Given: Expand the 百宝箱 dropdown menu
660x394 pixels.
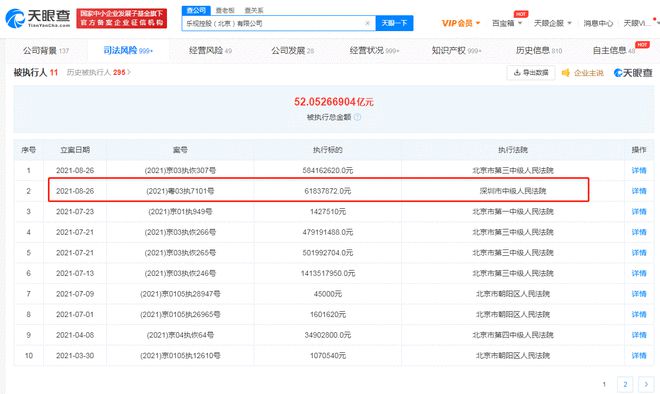Looking at the screenshot, I should pyautogui.click(x=507, y=23).
